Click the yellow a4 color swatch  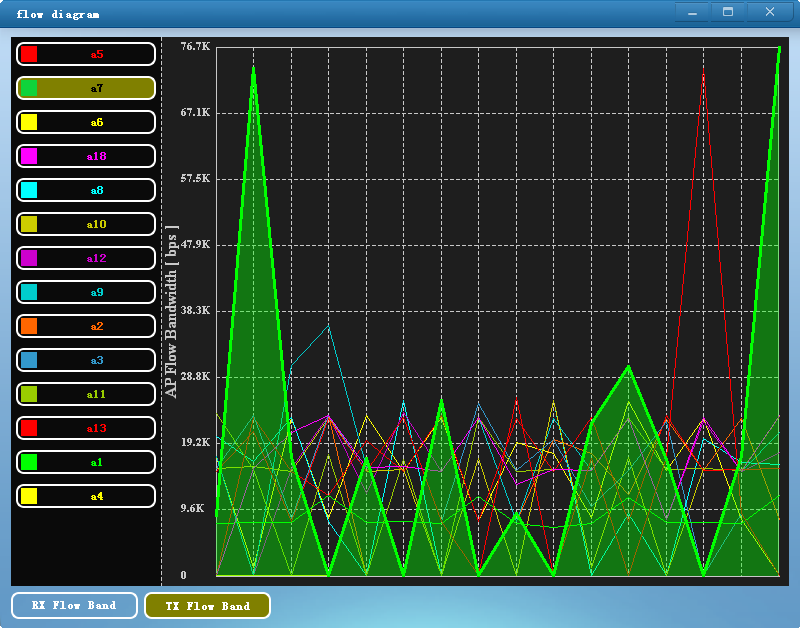pos(29,496)
